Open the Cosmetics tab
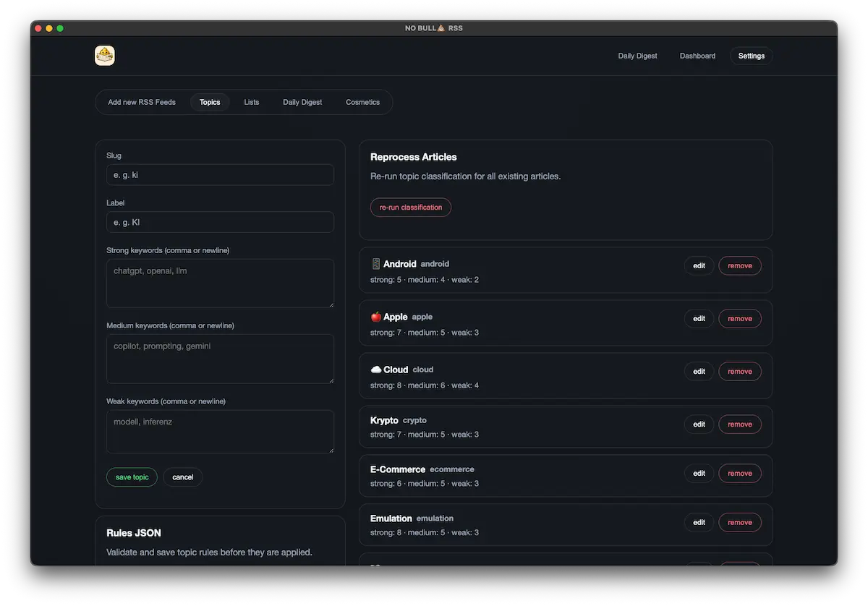The height and width of the screenshot is (606, 868). click(362, 102)
